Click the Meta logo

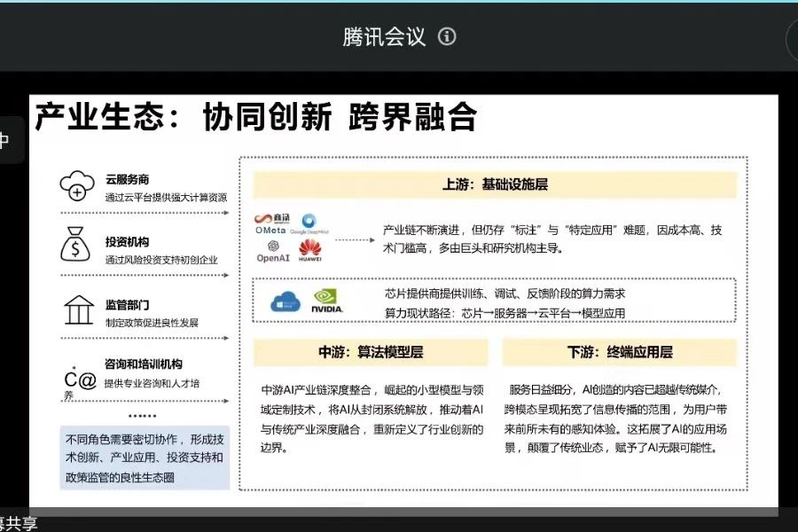270,232
